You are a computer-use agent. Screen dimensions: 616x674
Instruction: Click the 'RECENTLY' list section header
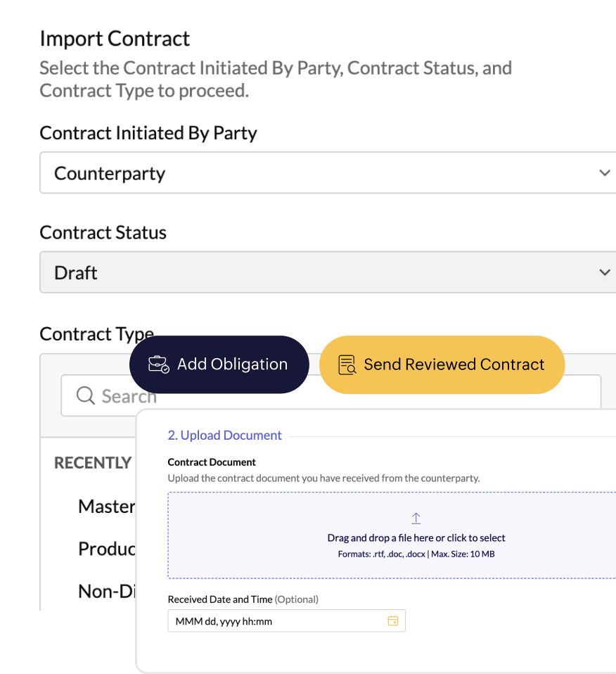click(93, 463)
